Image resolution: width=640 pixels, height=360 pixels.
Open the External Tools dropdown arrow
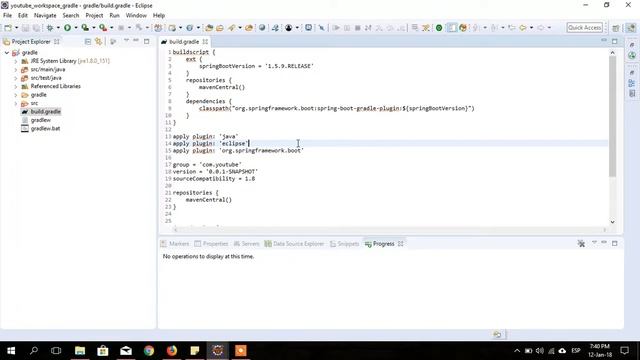pos(111,28)
